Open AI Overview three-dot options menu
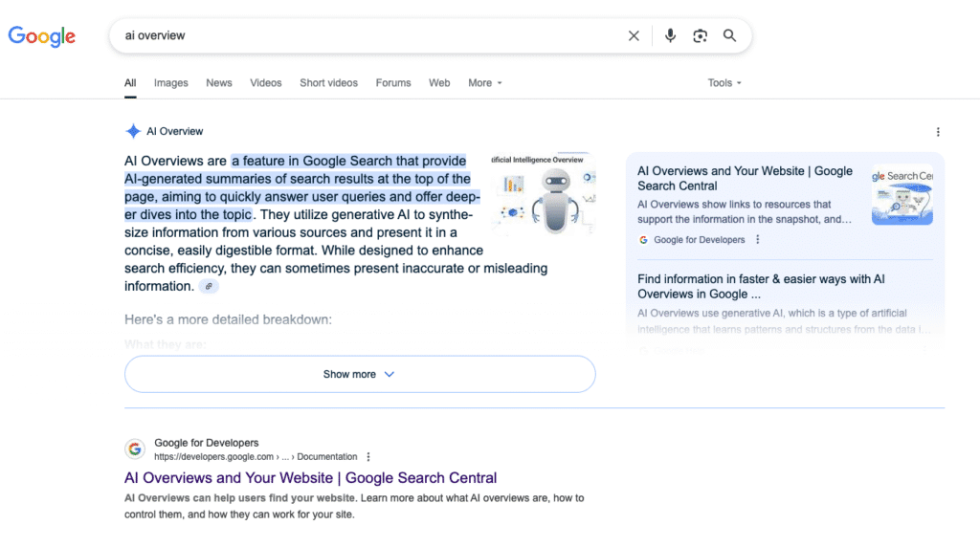Viewport: 980px width, 547px height. [x=938, y=132]
